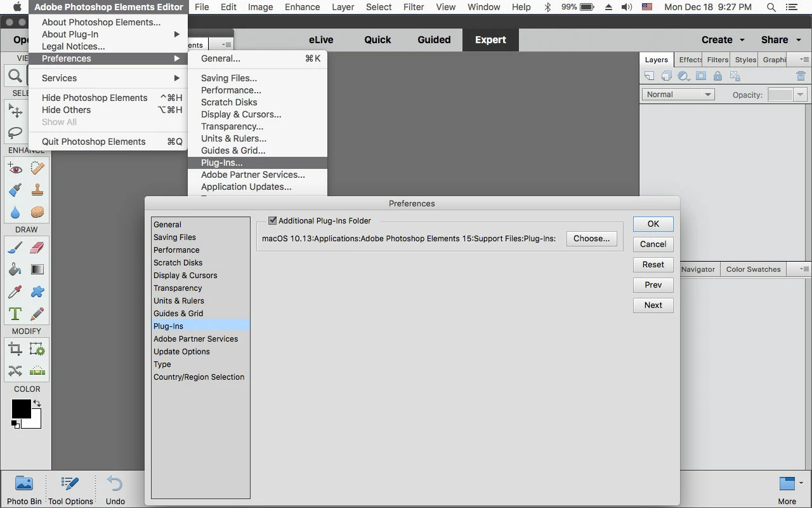Image resolution: width=812 pixels, height=508 pixels.
Task: Select the Red Eye Removal tool
Action: tap(15, 169)
